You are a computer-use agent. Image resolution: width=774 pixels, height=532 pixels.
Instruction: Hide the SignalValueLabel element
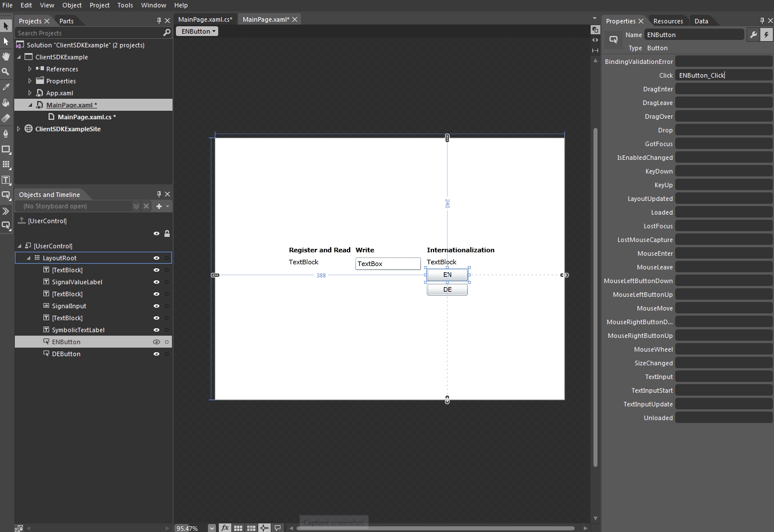[156, 282]
